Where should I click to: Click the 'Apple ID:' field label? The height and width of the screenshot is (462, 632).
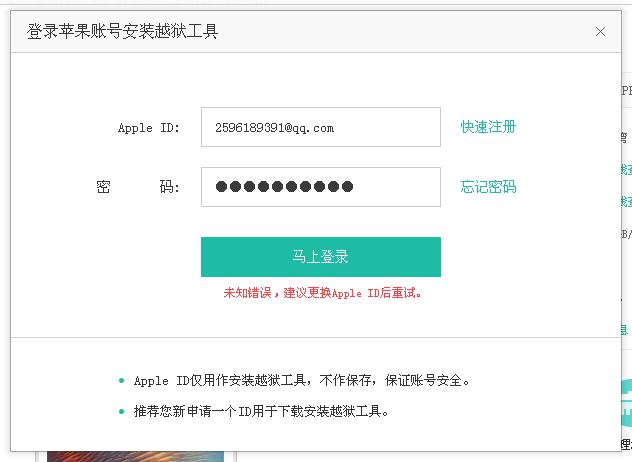pyautogui.click(x=148, y=128)
